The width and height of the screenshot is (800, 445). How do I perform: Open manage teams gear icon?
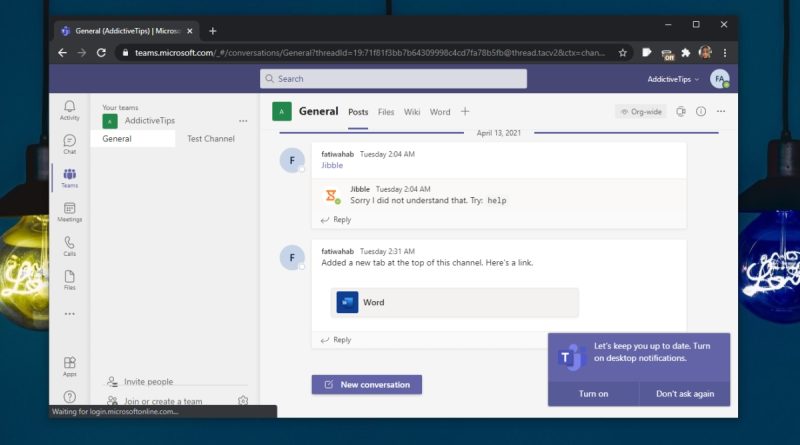tap(243, 401)
